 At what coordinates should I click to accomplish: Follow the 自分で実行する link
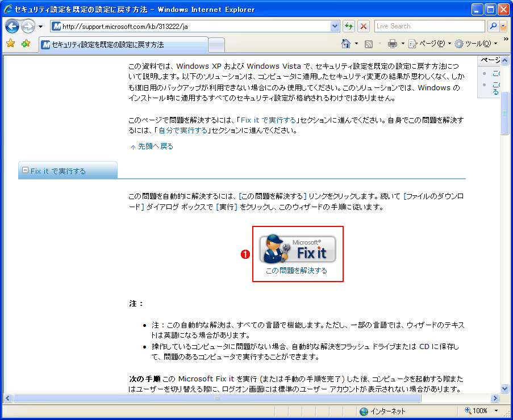tap(183, 131)
